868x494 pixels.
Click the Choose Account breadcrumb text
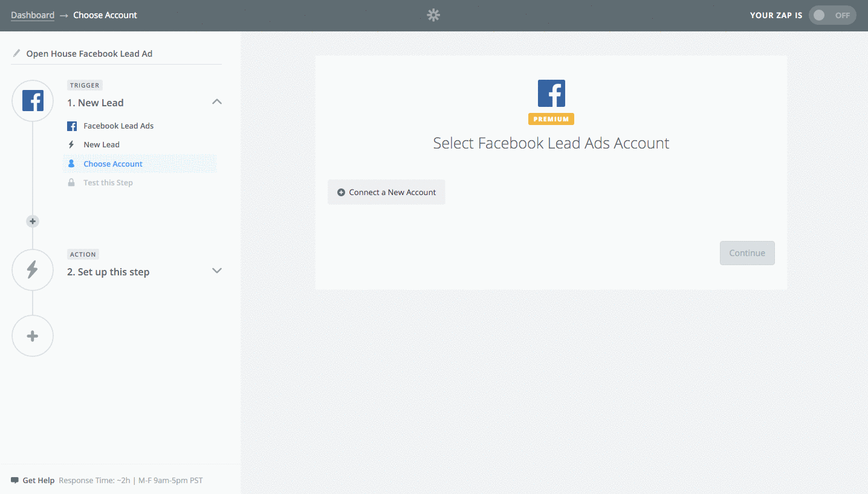[105, 15]
